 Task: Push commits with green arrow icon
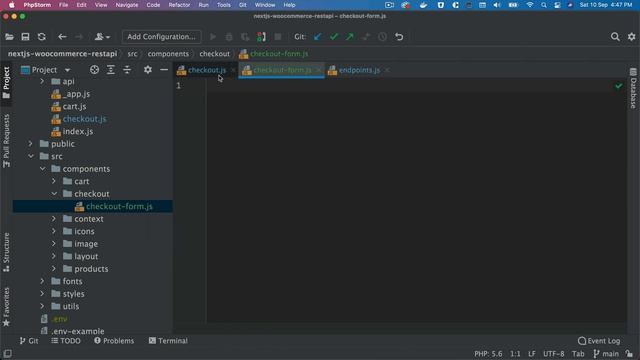[350, 37]
